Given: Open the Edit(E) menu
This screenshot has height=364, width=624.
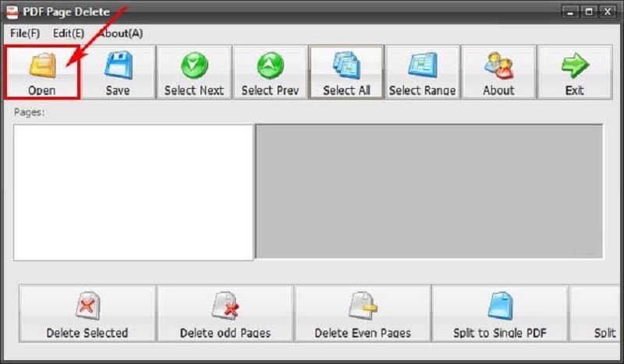Looking at the screenshot, I should [x=69, y=34].
